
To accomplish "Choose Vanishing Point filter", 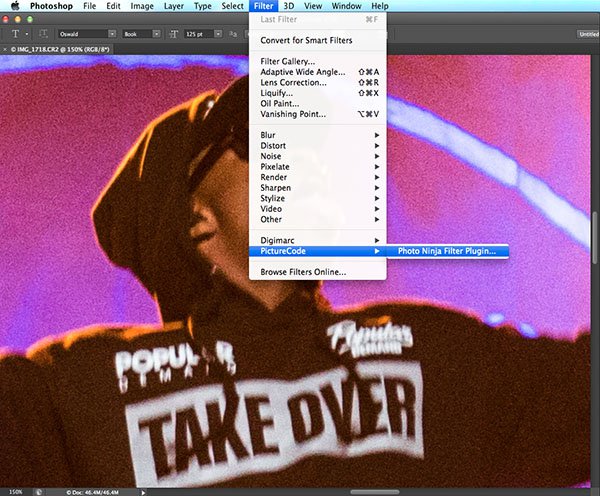I will click(318, 114).
